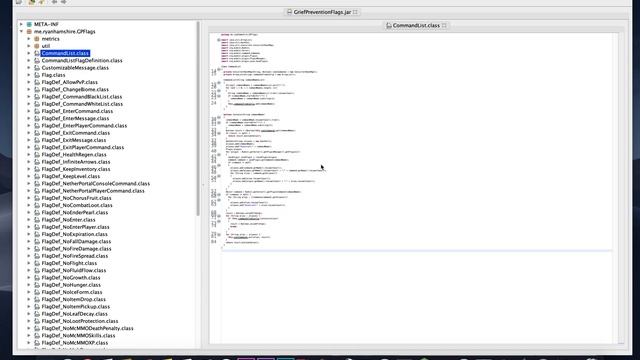
Task: Click the FlagDef_EnterPlayerCommand.class file icon
Action: pyautogui.click(x=37, y=126)
